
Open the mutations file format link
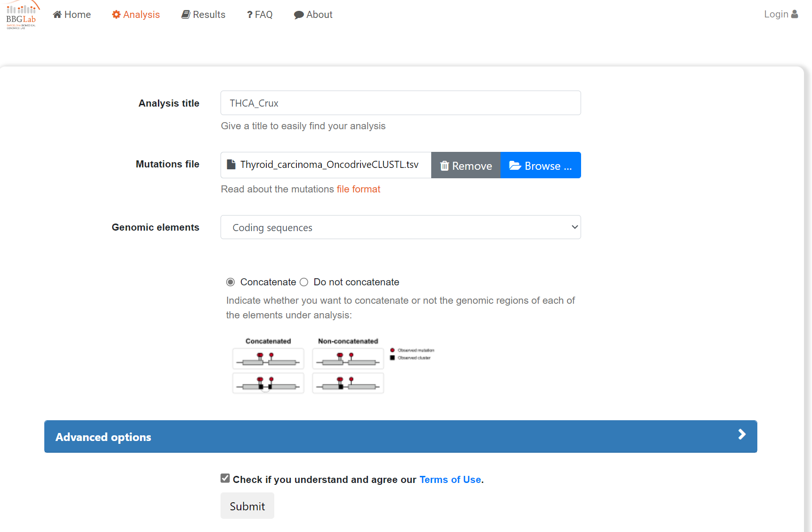(x=358, y=189)
